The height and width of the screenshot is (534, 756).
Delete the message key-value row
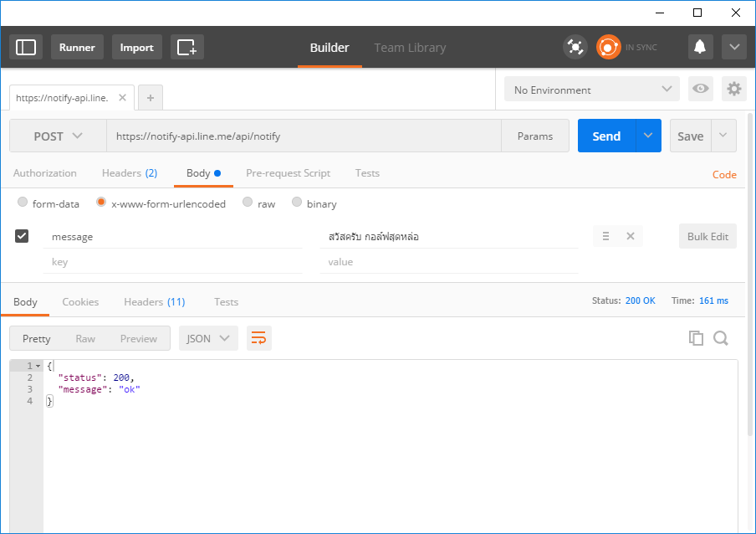pos(631,236)
